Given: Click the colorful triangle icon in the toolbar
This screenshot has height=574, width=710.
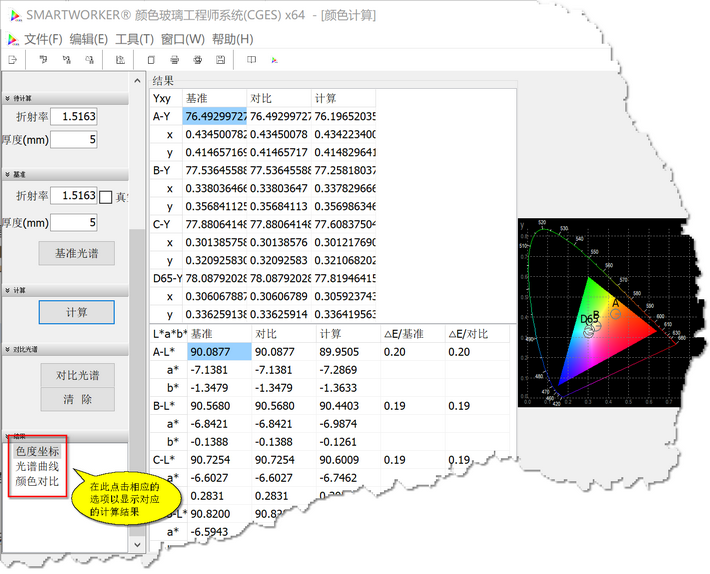Looking at the screenshot, I should pos(274,60).
